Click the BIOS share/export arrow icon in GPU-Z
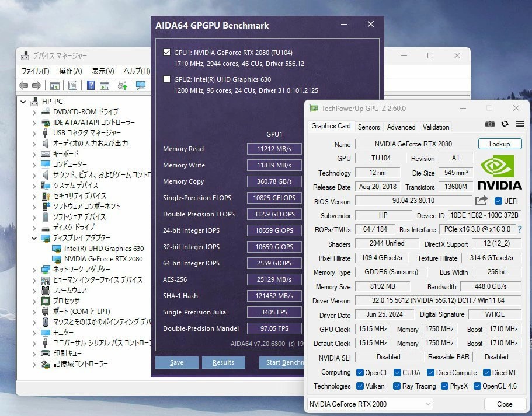Viewport: 532px width, 416px height. click(481, 201)
